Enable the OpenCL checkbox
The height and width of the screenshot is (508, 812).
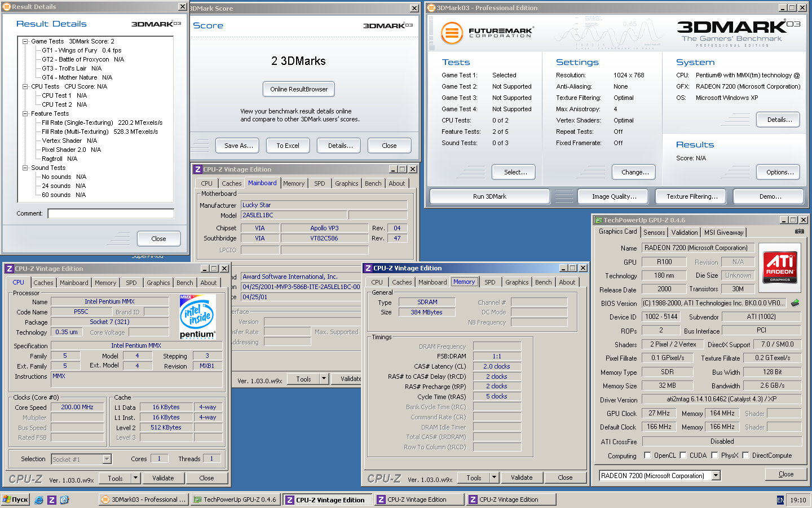coord(647,455)
